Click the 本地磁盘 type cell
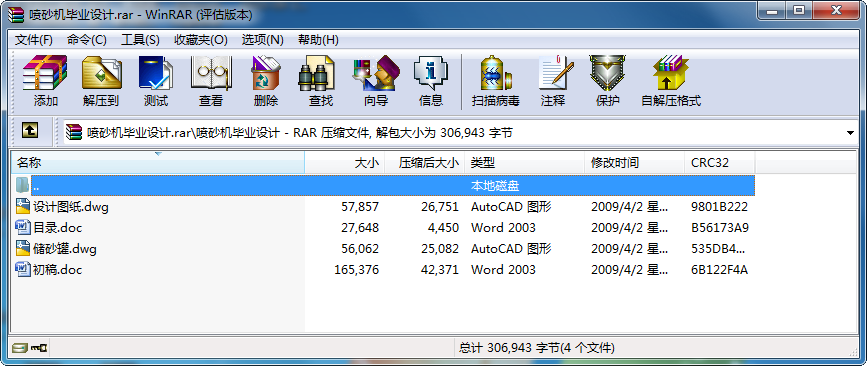Viewport: 867px width, 366px height. (x=495, y=186)
